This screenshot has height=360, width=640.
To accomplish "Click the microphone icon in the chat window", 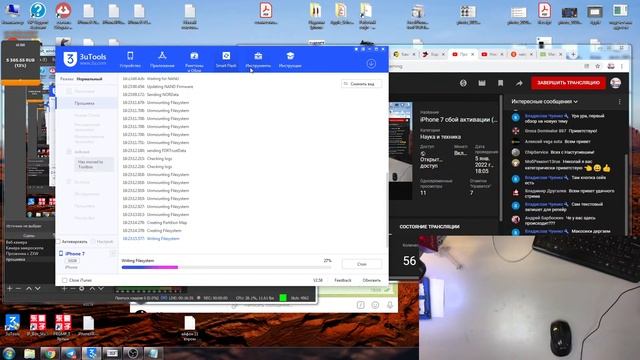I will click(390, 305).
